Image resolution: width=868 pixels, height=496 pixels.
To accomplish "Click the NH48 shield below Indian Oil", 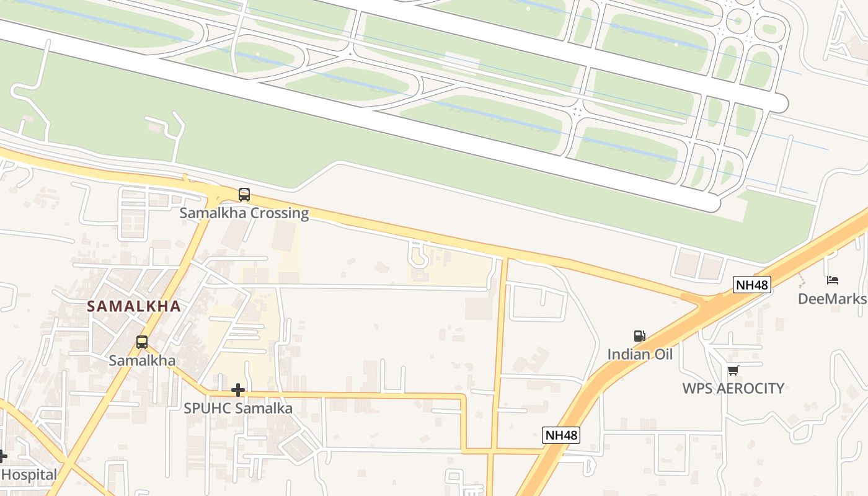I will point(561,435).
